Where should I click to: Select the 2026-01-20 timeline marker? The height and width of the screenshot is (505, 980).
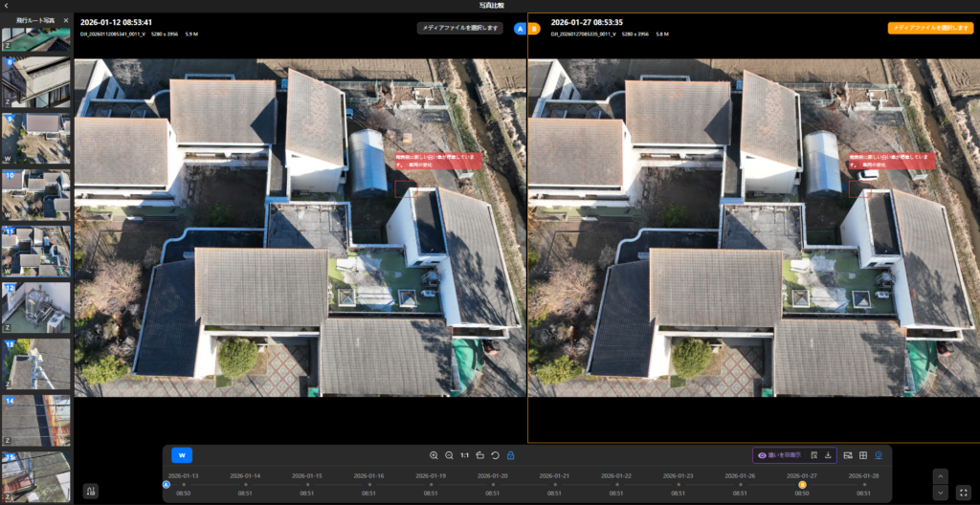click(493, 484)
